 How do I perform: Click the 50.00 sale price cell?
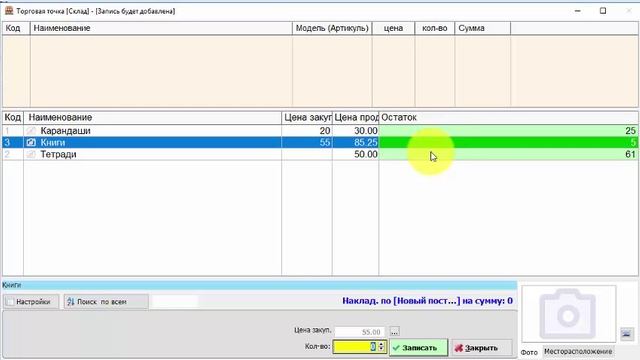[356, 154]
